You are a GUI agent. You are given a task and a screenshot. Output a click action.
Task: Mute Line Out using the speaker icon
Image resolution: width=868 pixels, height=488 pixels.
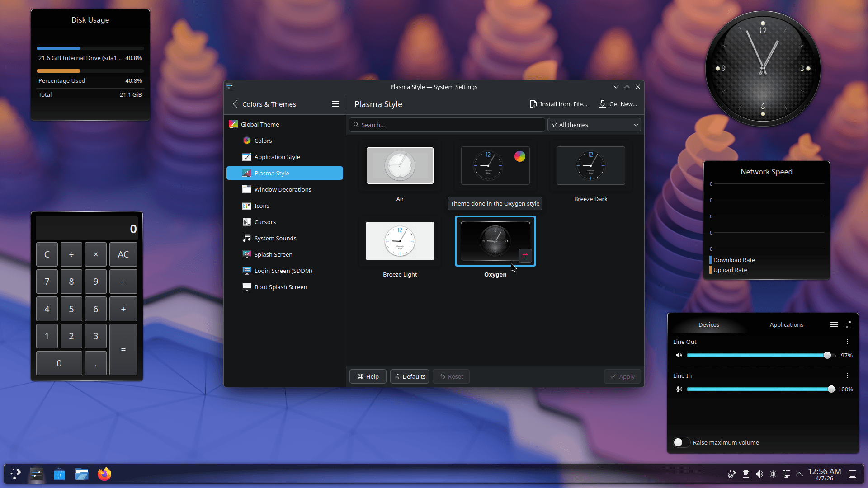pos(679,356)
